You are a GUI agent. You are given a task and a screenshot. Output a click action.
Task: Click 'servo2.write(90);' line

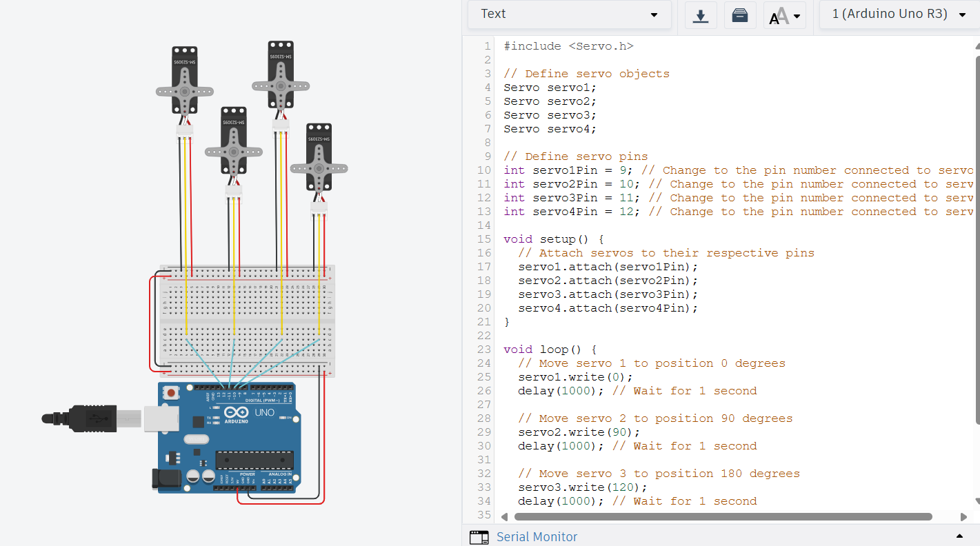tap(579, 432)
